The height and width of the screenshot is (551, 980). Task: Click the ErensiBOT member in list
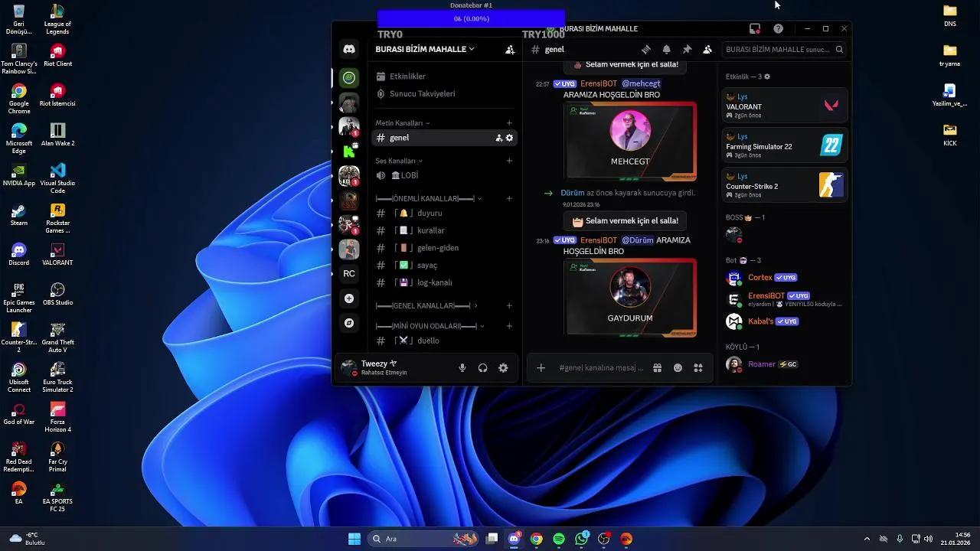(x=766, y=296)
